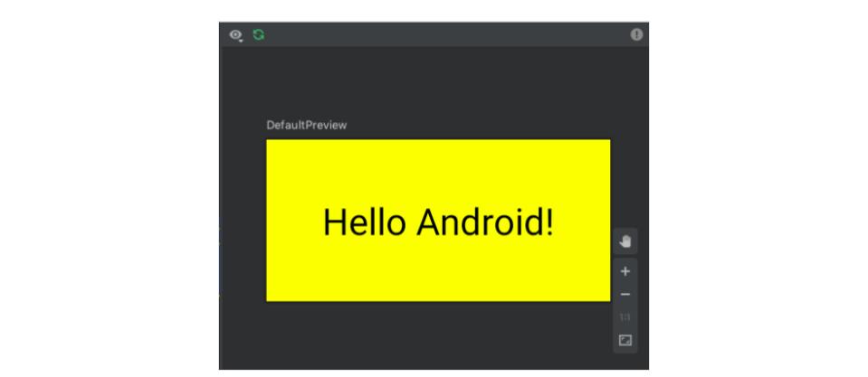Click the green refresh preview icon

[x=258, y=34]
